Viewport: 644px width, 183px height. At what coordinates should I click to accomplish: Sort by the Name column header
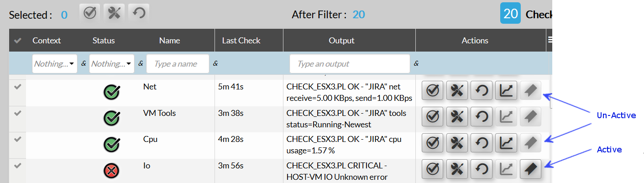169,41
